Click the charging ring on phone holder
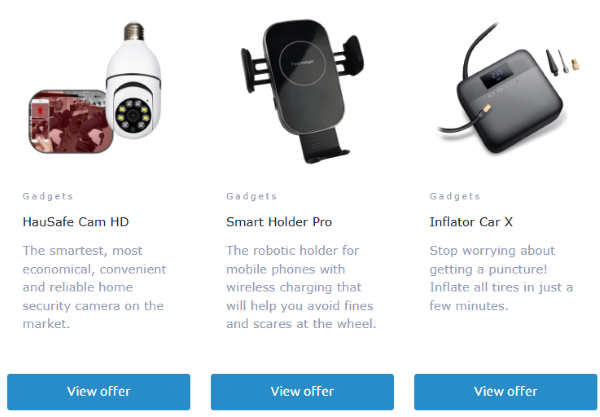 [302, 63]
